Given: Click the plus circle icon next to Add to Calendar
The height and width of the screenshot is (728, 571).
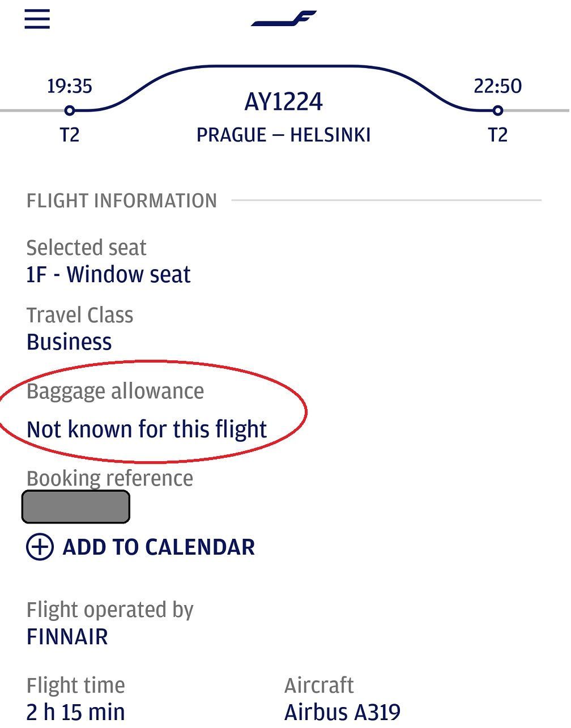Looking at the screenshot, I should [40, 547].
